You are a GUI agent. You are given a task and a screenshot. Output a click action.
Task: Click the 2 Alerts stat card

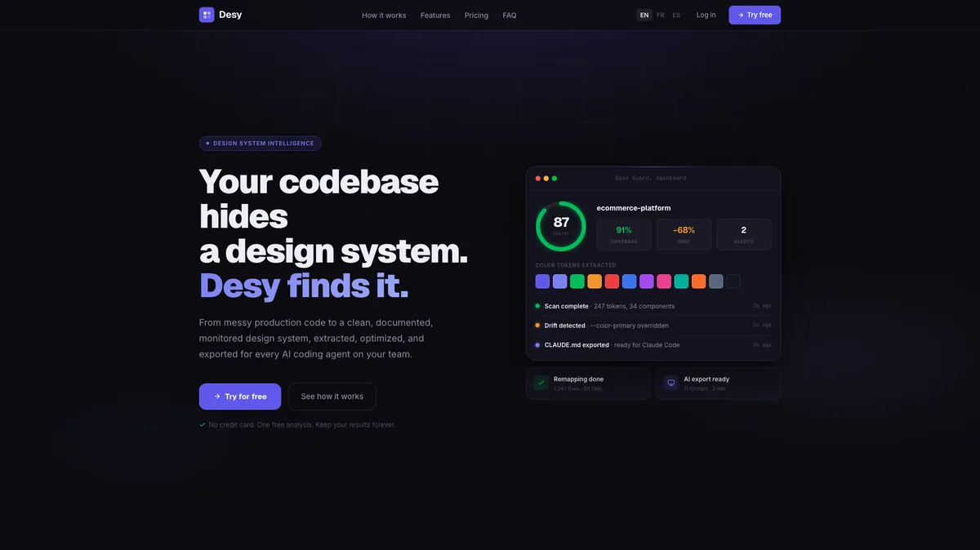(x=744, y=234)
